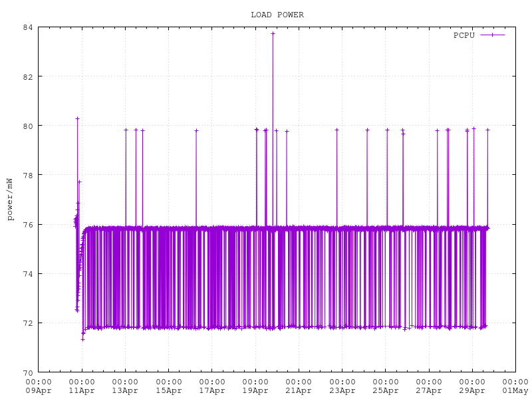Select the 09Apr x-axis date label
The width and height of the screenshot is (532, 399).
(39, 390)
